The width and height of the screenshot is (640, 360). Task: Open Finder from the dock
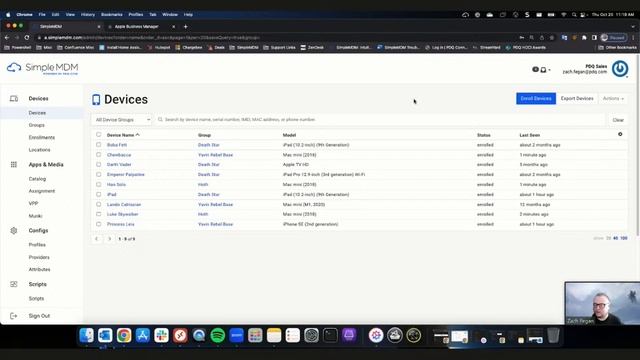[x=86, y=336]
